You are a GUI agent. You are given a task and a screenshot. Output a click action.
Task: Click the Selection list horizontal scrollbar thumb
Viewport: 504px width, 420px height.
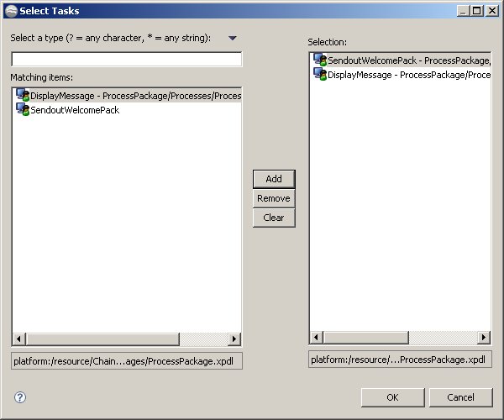(x=366, y=337)
